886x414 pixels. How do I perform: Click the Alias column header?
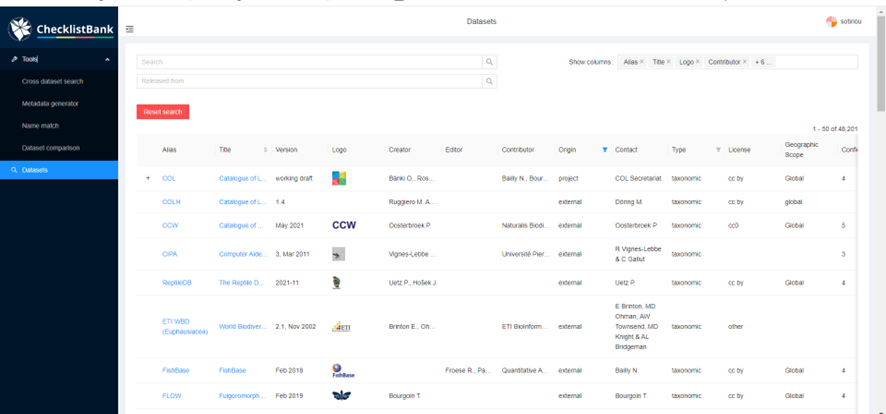pos(169,150)
